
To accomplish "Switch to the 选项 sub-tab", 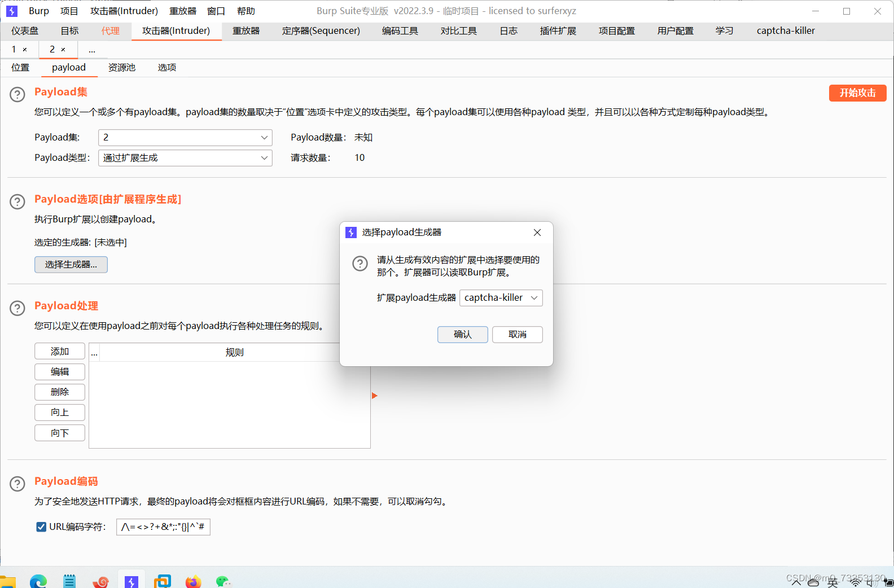I will tap(167, 68).
